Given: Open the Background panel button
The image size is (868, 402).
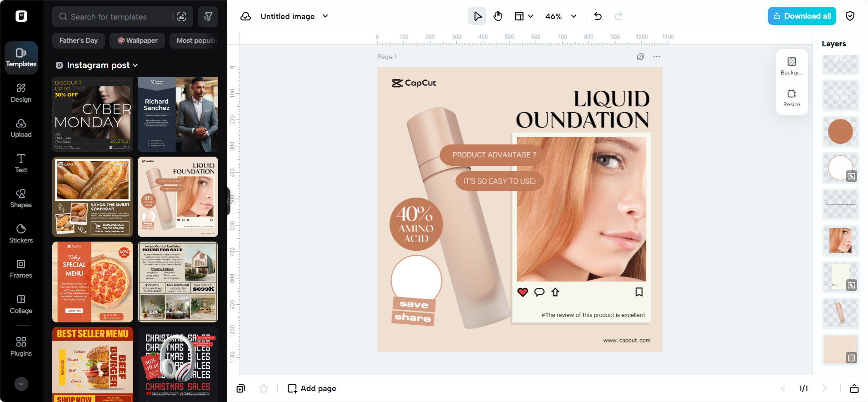Looking at the screenshot, I should tap(792, 66).
